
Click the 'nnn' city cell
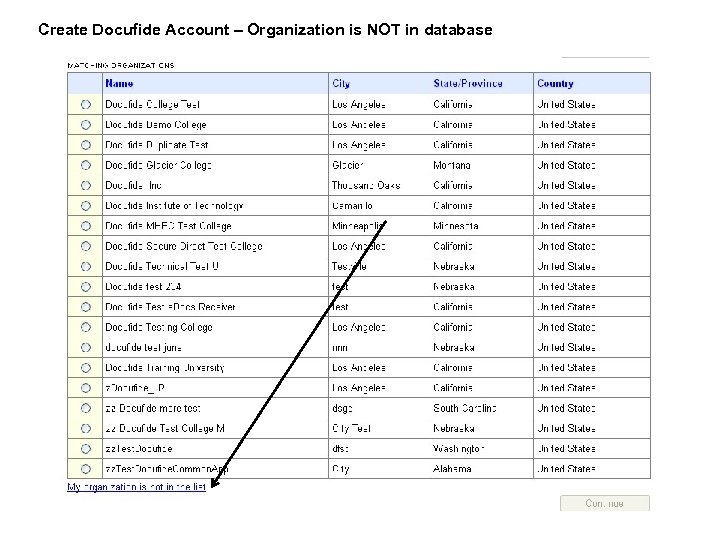[x=340, y=348]
